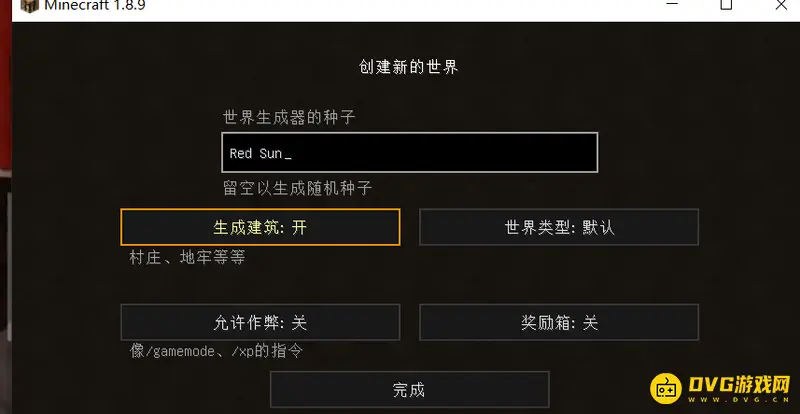
Task: Click the 世界生成器的种子 label
Action: point(289,117)
